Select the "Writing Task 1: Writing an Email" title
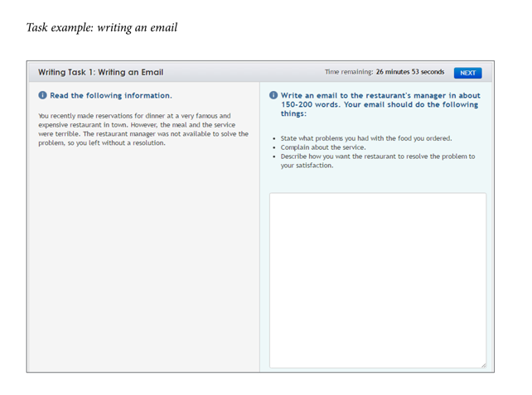This screenshot has width=532, height=395. pyautogui.click(x=100, y=72)
